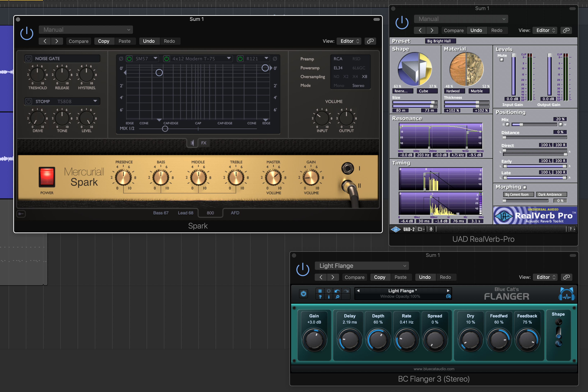
Task: Click the Blue Cat Flanger menu icon
Action: point(320,291)
